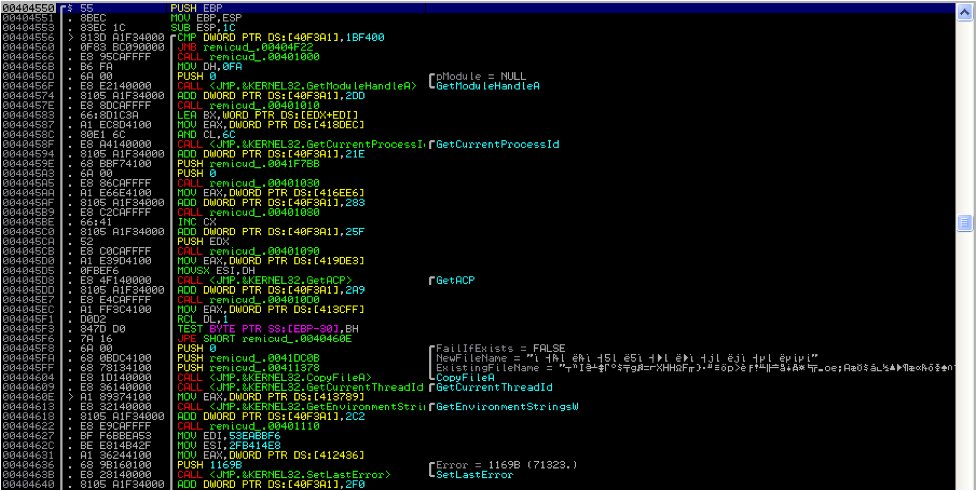Screen dimensions: 977x491
Task: Select the PUSH remicud_.00411378 instruction
Action: pyautogui.click(x=249, y=368)
